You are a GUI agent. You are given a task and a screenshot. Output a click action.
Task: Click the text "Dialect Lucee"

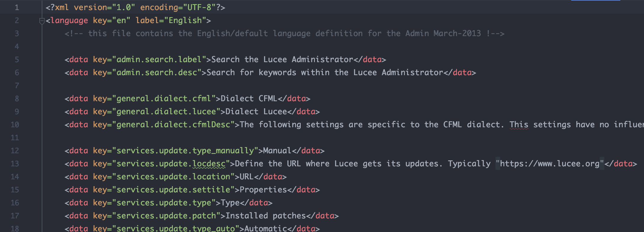256,112
